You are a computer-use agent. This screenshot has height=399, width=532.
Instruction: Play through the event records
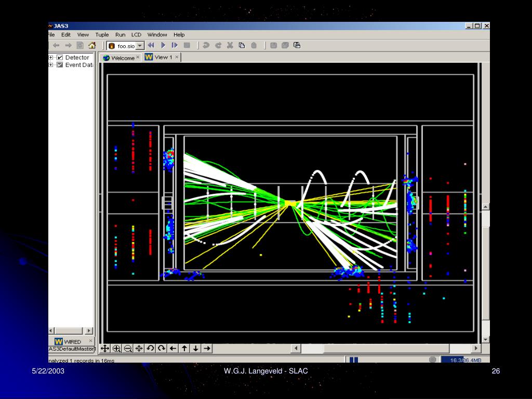click(163, 45)
